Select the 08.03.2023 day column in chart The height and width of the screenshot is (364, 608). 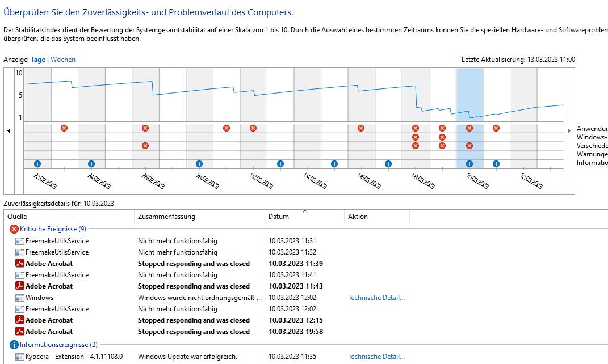coord(416,118)
